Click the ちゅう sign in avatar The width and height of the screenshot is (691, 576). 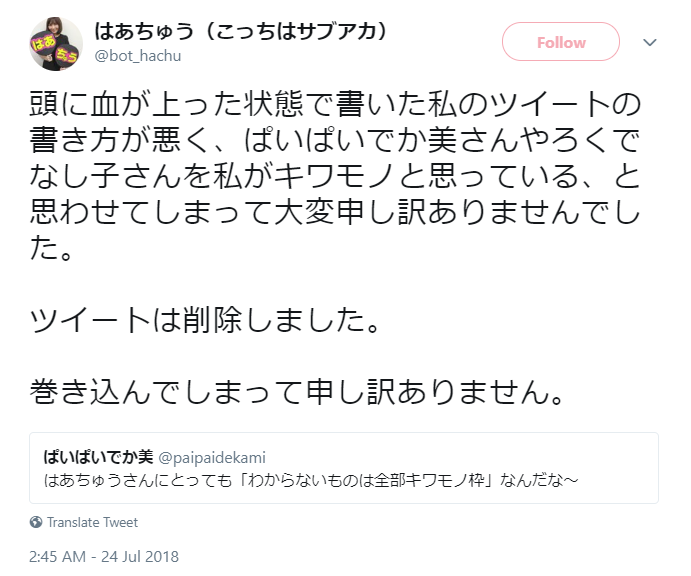click(67, 55)
